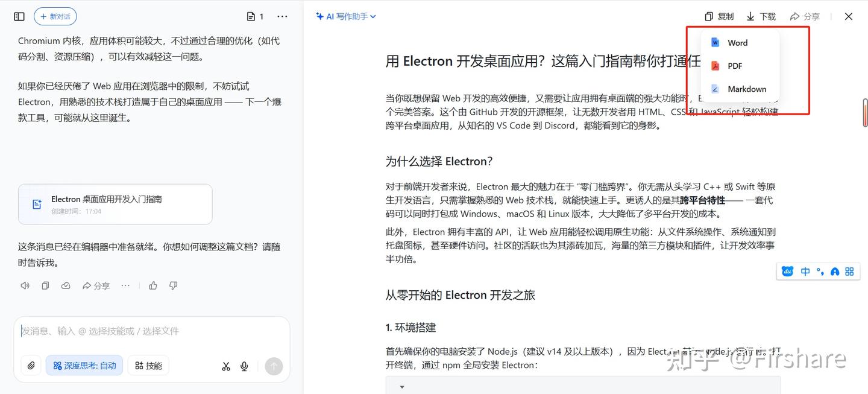Click the Word file icon in download menu
The width and height of the screenshot is (868, 394).
(x=715, y=43)
